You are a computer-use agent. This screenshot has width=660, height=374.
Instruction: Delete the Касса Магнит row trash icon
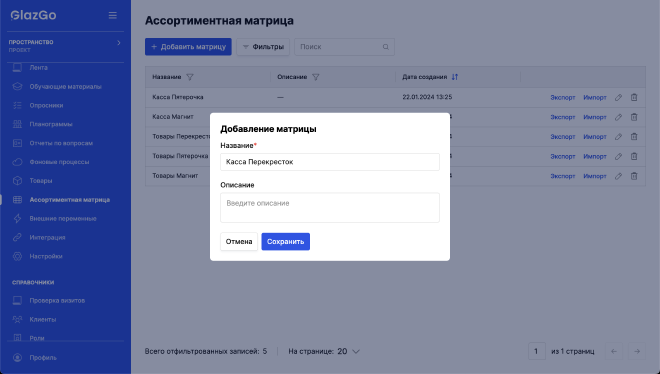pos(634,117)
